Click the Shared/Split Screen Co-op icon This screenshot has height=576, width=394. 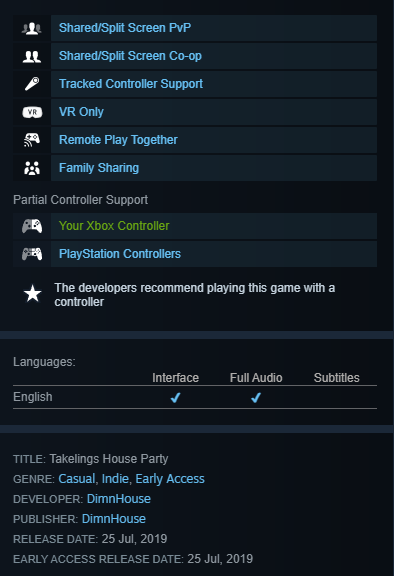click(32, 56)
